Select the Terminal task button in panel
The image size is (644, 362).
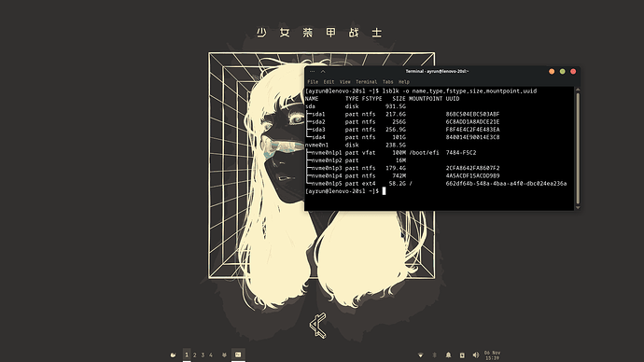tap(238, 355)
